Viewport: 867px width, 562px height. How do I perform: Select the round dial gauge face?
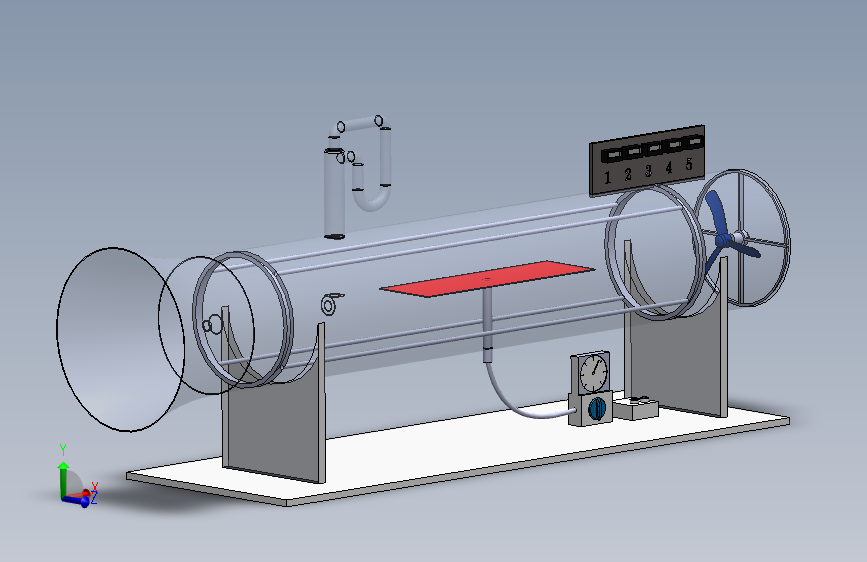[x=593, y=373]
